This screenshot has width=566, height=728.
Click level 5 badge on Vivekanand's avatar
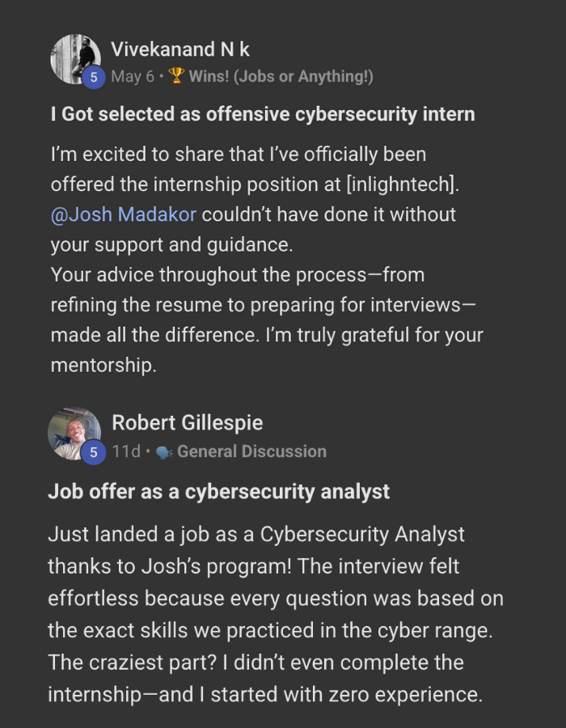[94, 78]
